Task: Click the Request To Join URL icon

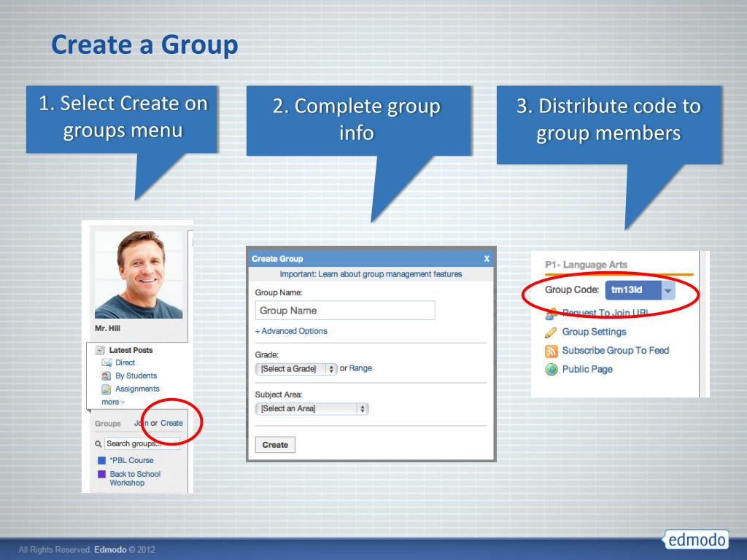Action: point(551,314)
